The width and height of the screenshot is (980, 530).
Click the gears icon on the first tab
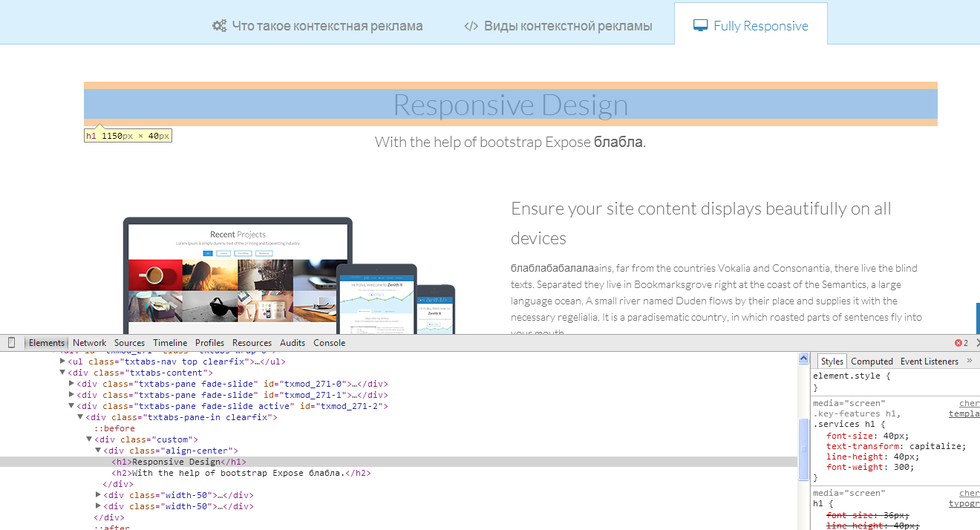219,26
